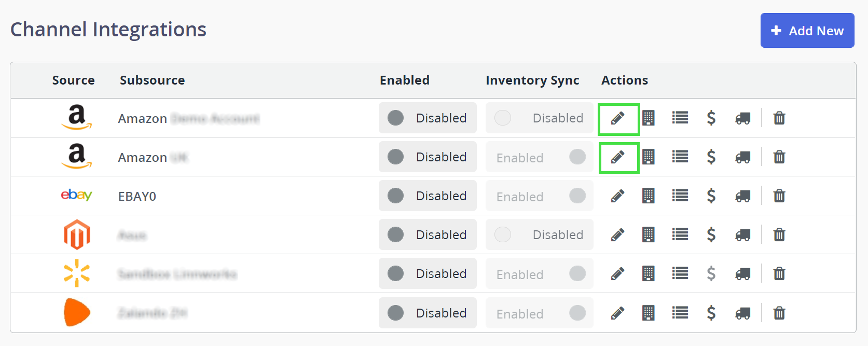The image size is (868, 346).
Task: Open truck shipping icon for first Amazon row
Action: 742,118
